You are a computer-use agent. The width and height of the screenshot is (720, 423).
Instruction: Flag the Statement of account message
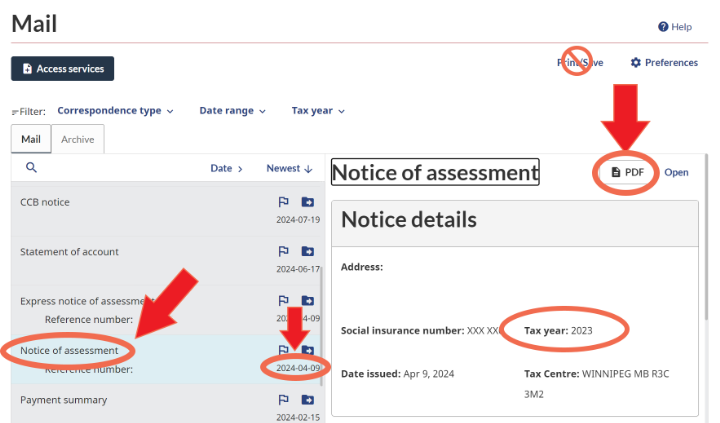click(284, 252)
